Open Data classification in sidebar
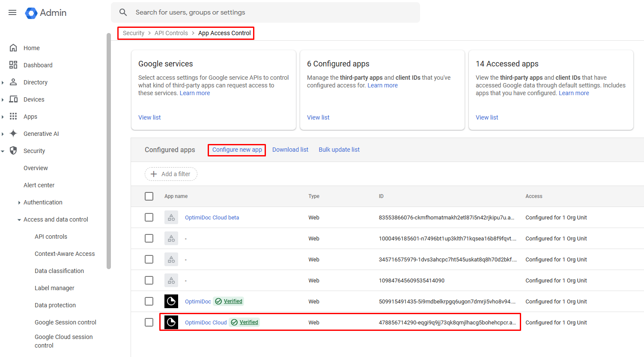Image resolution: width=644 pixels, height=357 pixels. [59, 271]
